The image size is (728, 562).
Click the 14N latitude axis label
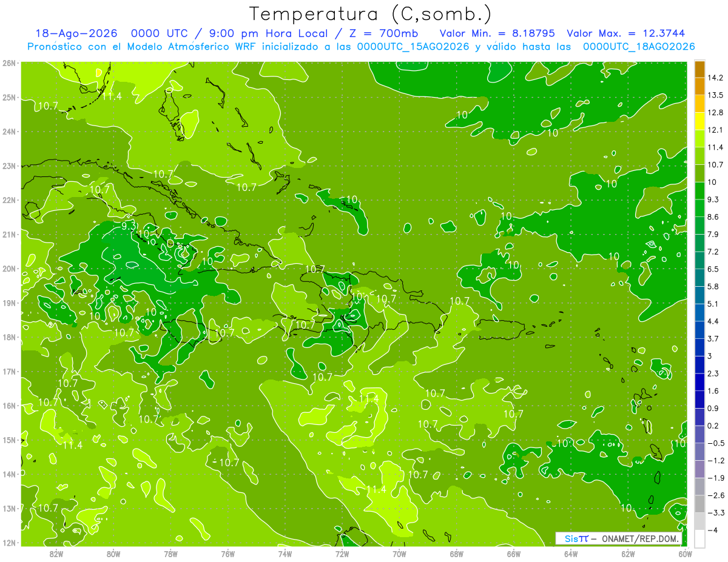(x=9, y=474)
